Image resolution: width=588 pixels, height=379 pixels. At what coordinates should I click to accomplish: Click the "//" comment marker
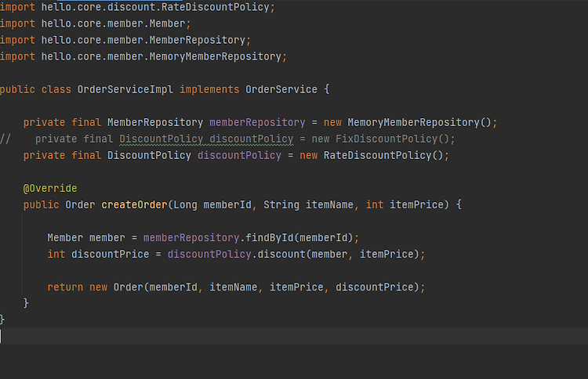point(5,139)
